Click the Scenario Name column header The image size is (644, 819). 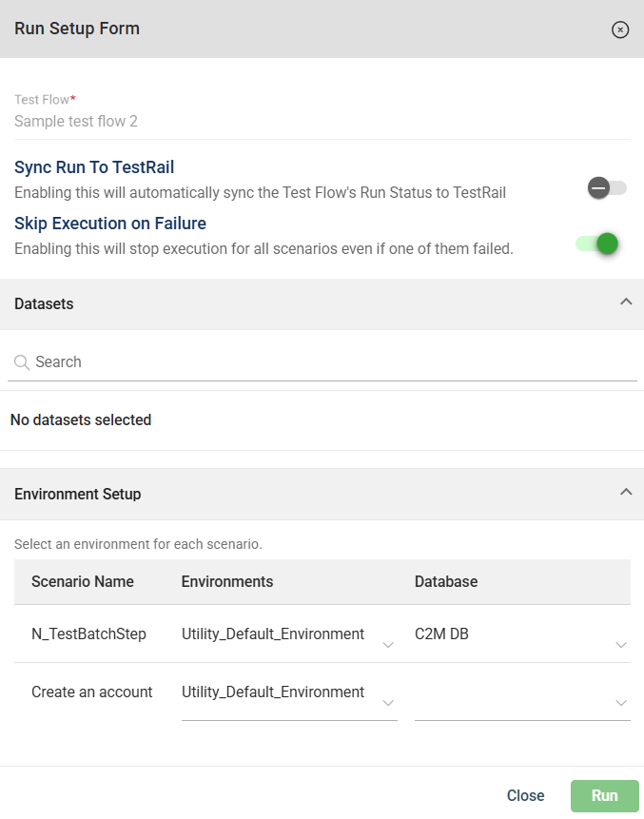[83, 581]
